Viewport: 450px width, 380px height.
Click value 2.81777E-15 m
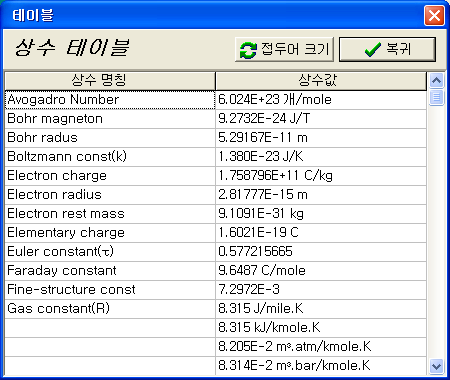[x=321, y=195]
